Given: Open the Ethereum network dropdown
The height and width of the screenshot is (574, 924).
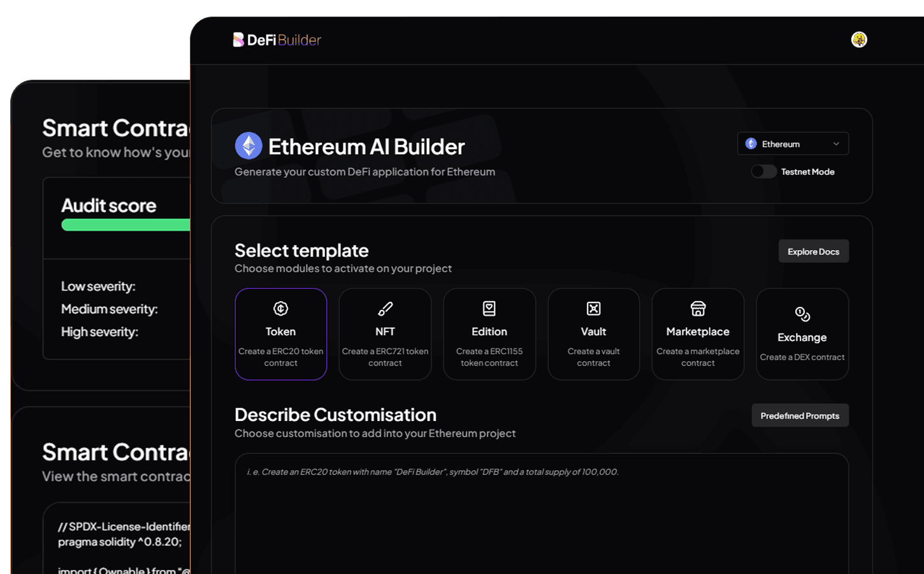Looking at the screenshot, I should pyautogui.click(x=793, y=143).
